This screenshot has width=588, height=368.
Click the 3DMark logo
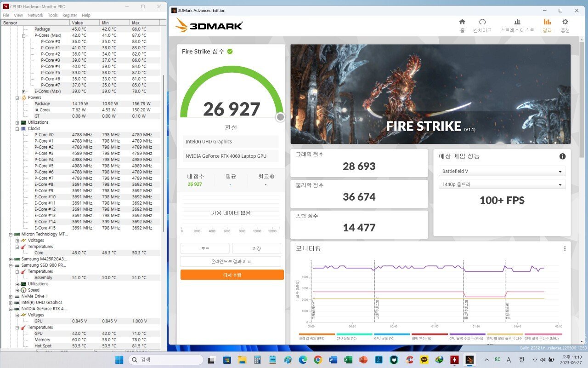[x=209, y=25]
